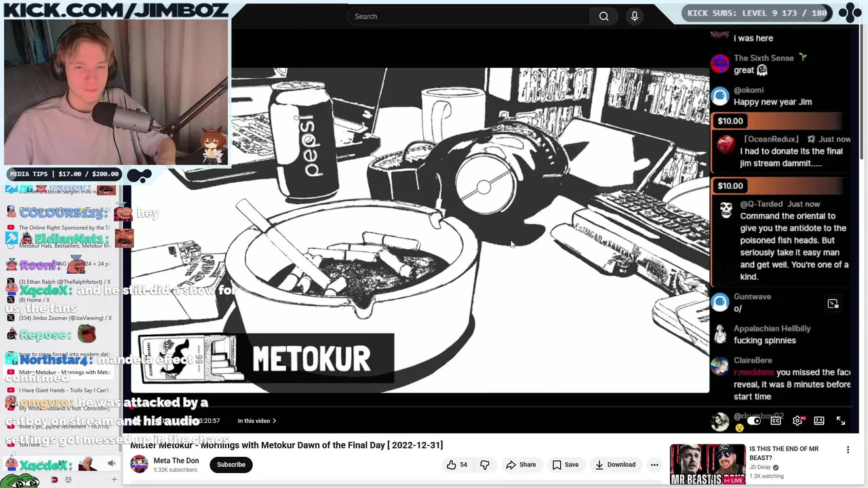The height and width of the screenshot is (488, 868).
Task: Open options menu for the Mr Beast recommendation
Action: click(848, 450)
